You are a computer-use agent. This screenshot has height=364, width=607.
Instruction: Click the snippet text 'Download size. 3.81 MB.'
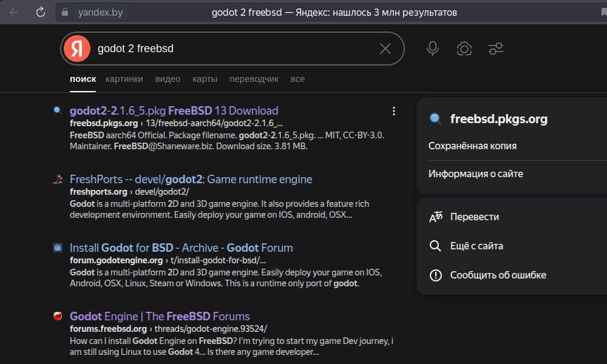point(262,146)
